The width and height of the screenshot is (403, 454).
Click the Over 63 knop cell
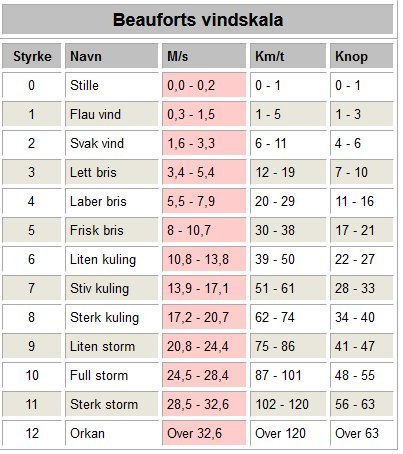[x=362, y=433]
